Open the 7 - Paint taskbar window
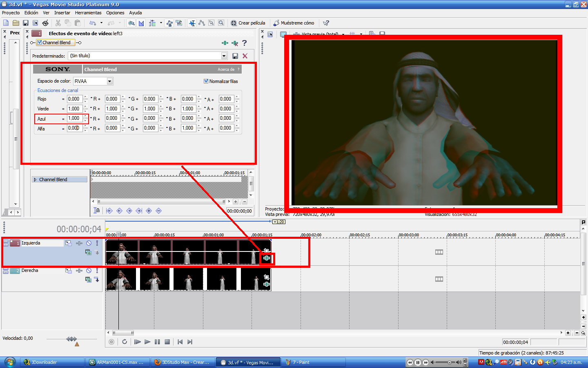This screenshot has width=588, height=368. [314, 362]
